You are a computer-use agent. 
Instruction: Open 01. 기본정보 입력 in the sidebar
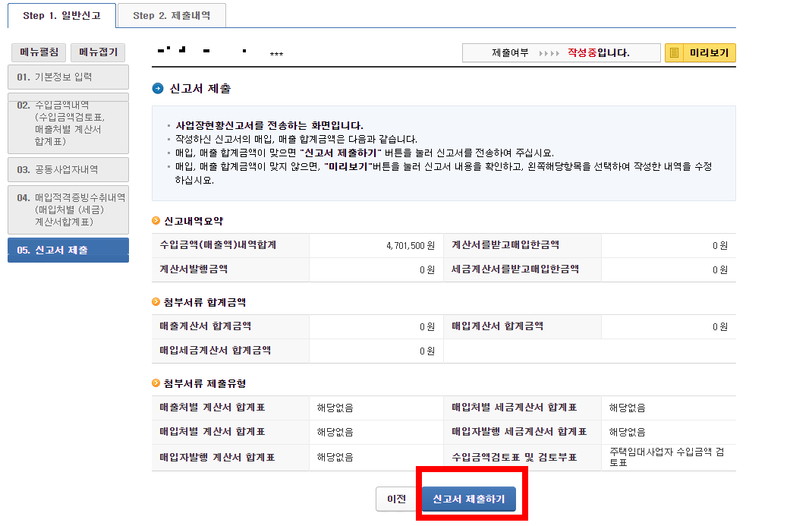[68, 77]
